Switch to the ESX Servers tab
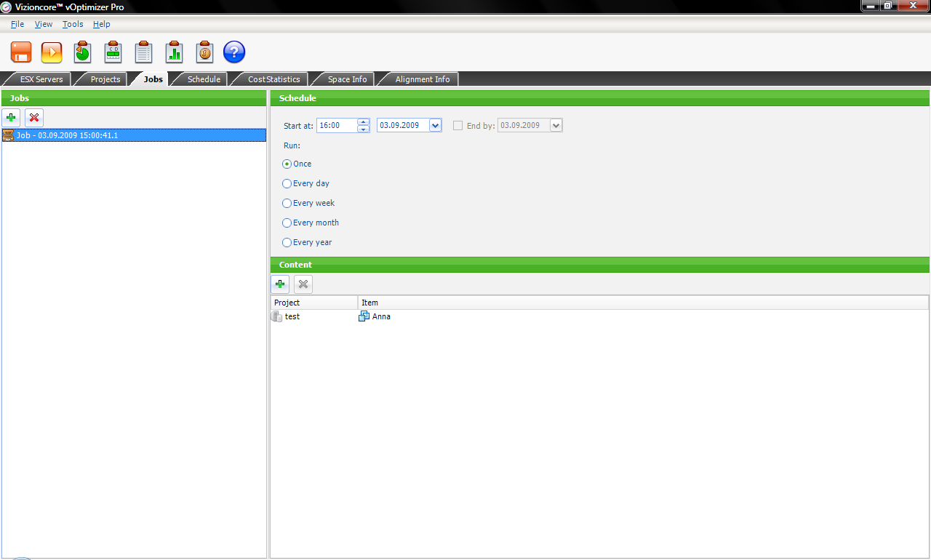The height and width of the screenshot is (560, 931). 41,79
